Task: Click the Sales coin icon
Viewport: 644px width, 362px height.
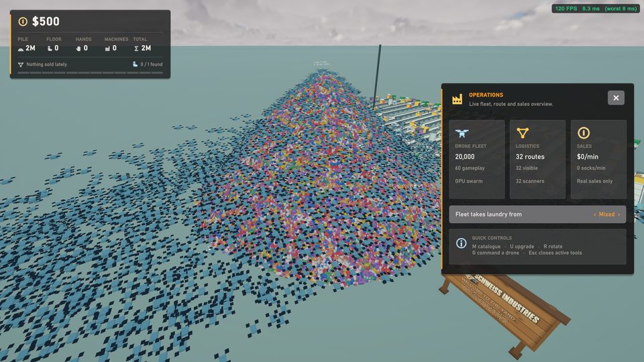Action: coord(584,133)
